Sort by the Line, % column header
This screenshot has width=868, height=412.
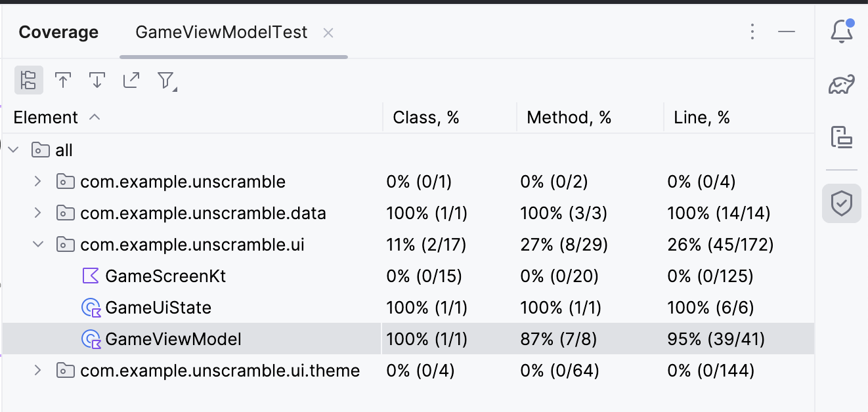(702, 117)
